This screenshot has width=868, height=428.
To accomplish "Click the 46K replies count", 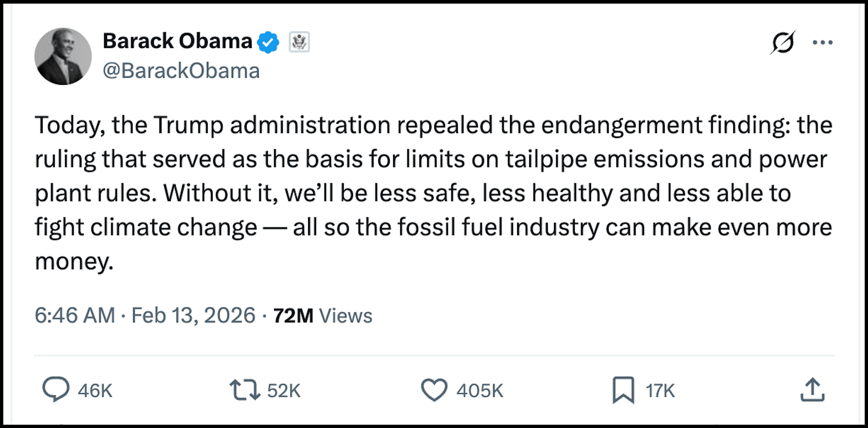I will coord(95,391).
